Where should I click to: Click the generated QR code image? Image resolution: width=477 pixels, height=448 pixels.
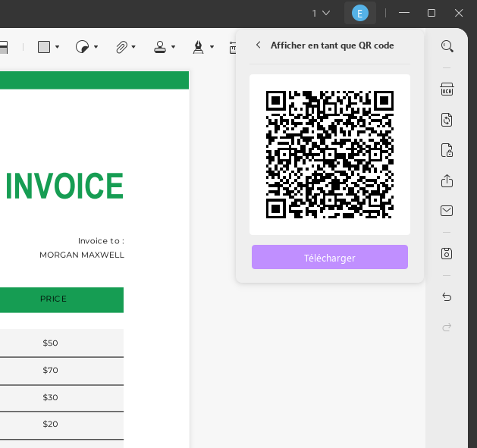330,155
